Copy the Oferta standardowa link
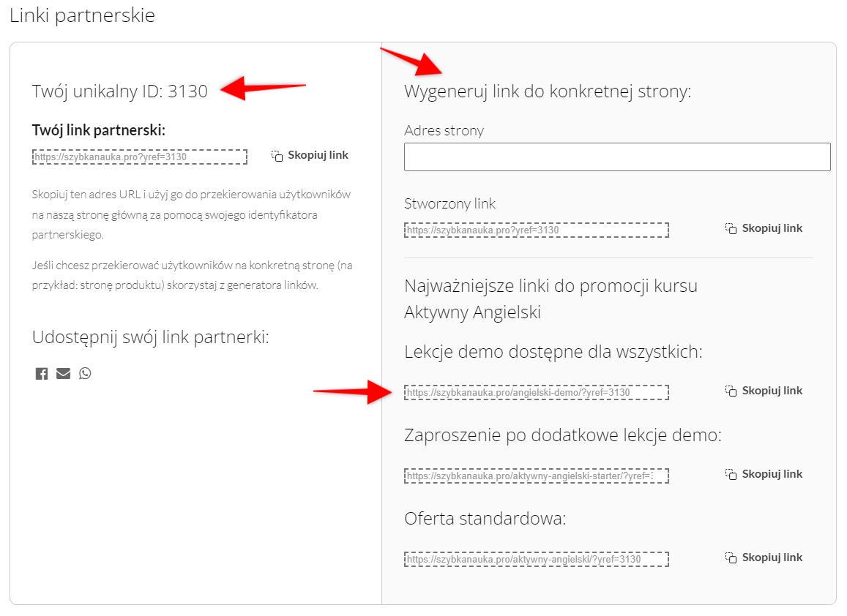Screen dimensions: 847x616 (764, 557)
